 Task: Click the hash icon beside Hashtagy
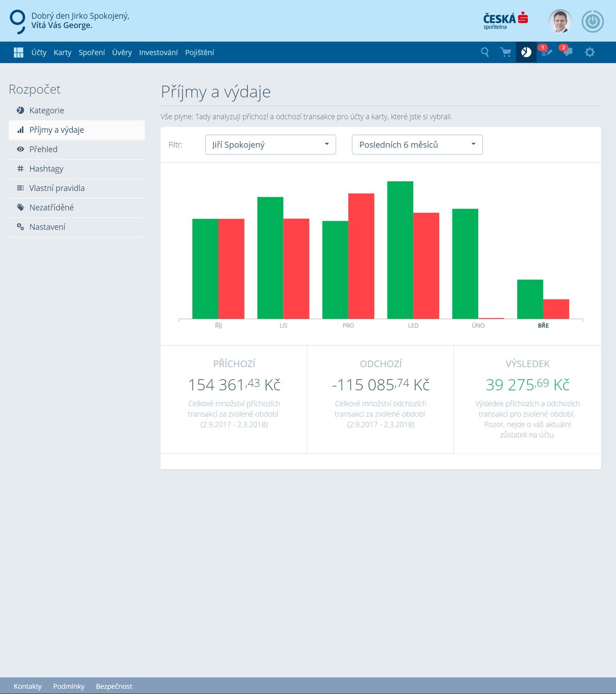click(20, 168)
